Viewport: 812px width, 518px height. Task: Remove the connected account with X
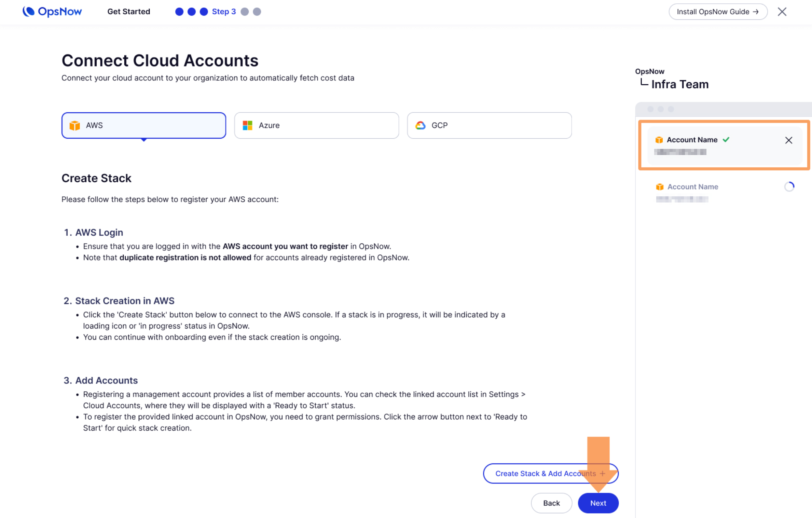point(788,140)
